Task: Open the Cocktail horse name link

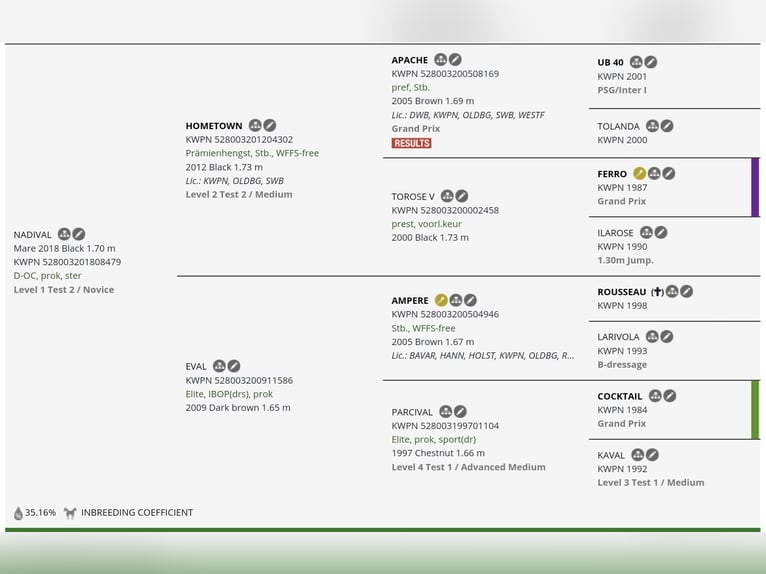Action: (x=619, y=396)
